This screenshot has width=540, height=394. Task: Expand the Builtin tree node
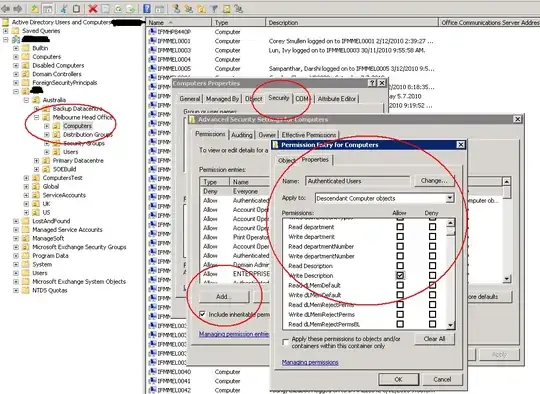click(x=16, y=48)
